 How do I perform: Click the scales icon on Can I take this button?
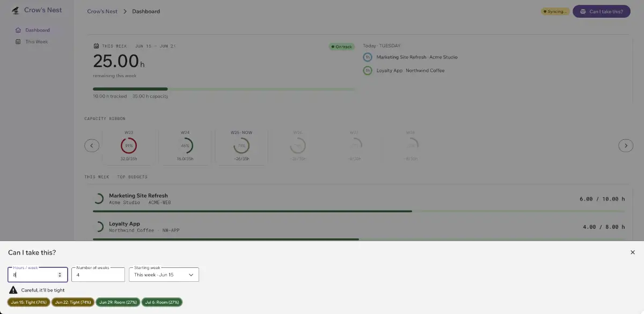point(583,11)
